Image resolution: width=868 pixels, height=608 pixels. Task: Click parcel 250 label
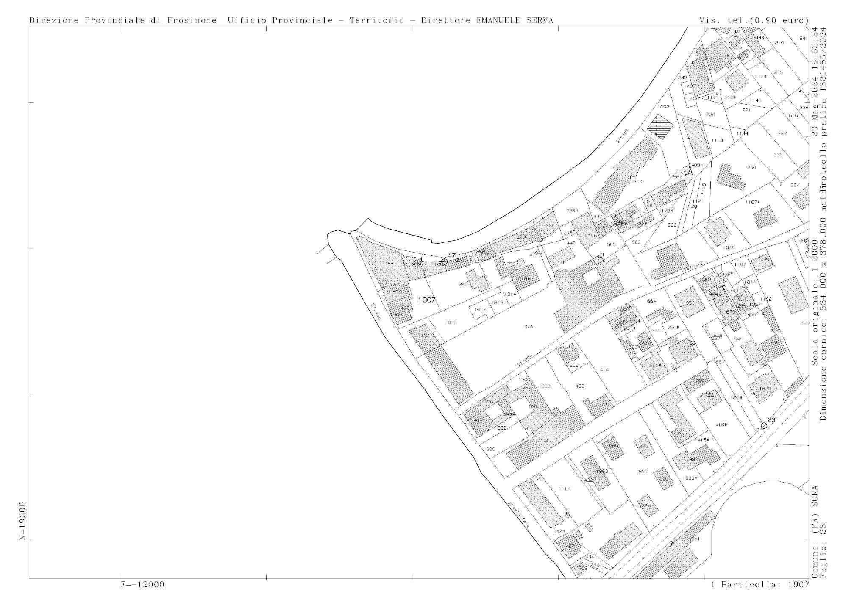tap(751, 167)
